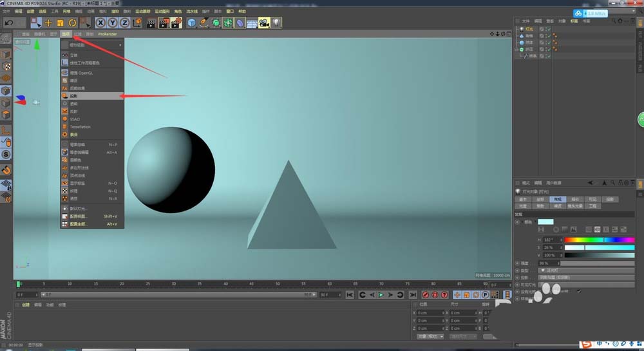Click the purple Deformer icon
Screen dimensions: 644x351
coord(240,23)
